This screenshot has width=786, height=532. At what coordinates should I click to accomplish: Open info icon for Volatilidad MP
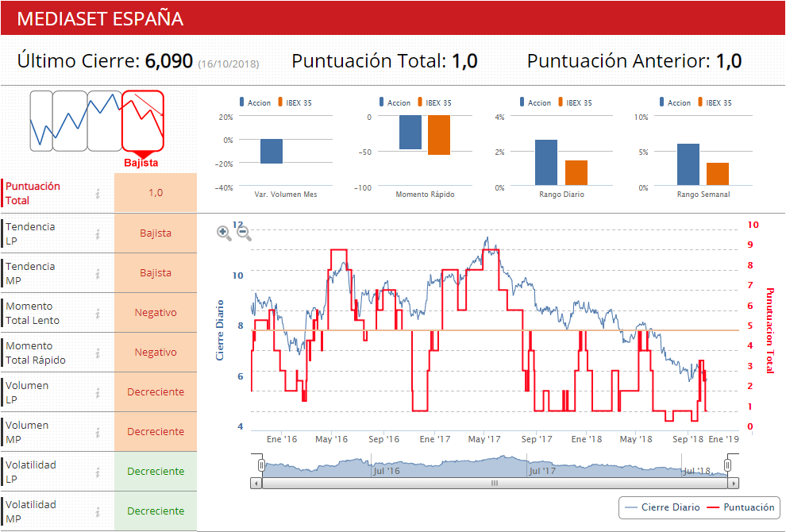tap(98, 511)
